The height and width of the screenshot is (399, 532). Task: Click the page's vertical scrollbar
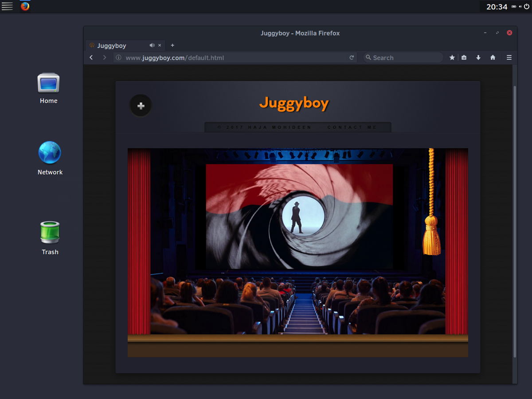pyautogui.click(x=515, y=222)
